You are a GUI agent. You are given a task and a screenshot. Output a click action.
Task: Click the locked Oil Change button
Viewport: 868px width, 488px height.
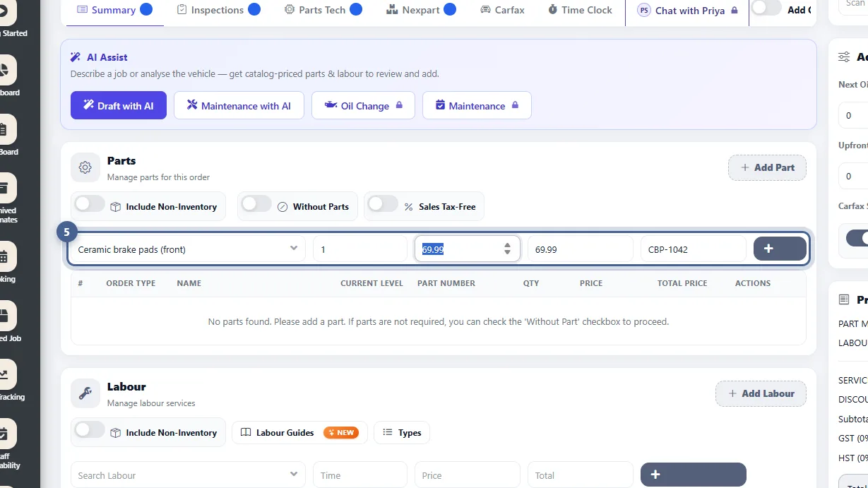click(363, 105)
